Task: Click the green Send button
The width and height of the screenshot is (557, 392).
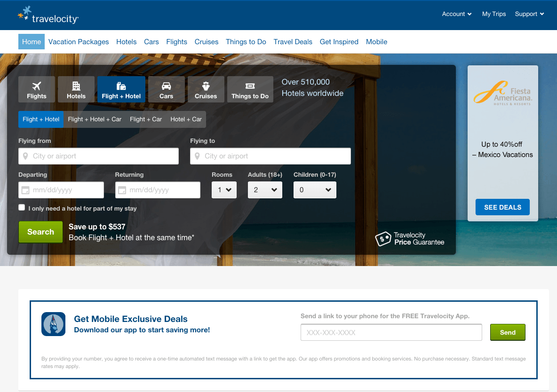Action: pyautogui.click(x=508, y=332)
